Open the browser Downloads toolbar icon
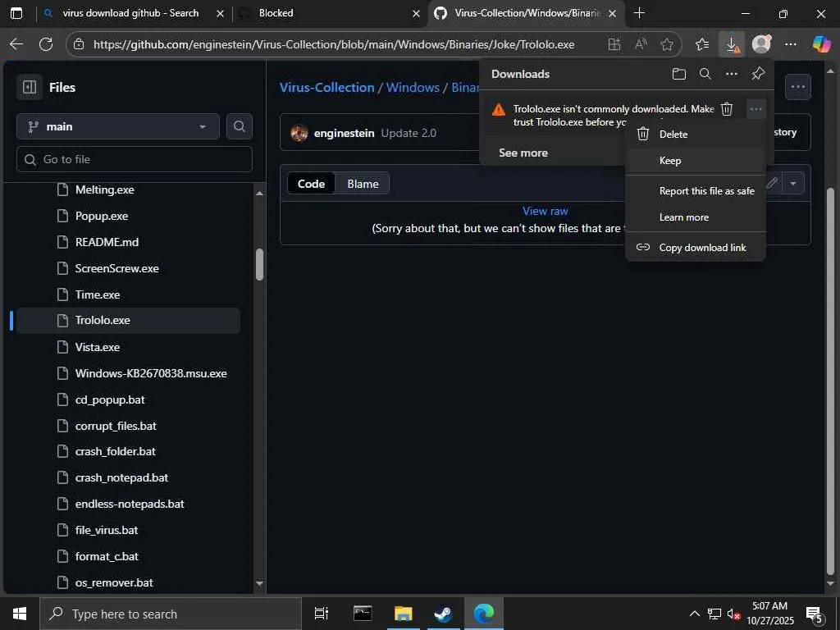Screen dimensions: 840x630 click(x=732, y=44)
